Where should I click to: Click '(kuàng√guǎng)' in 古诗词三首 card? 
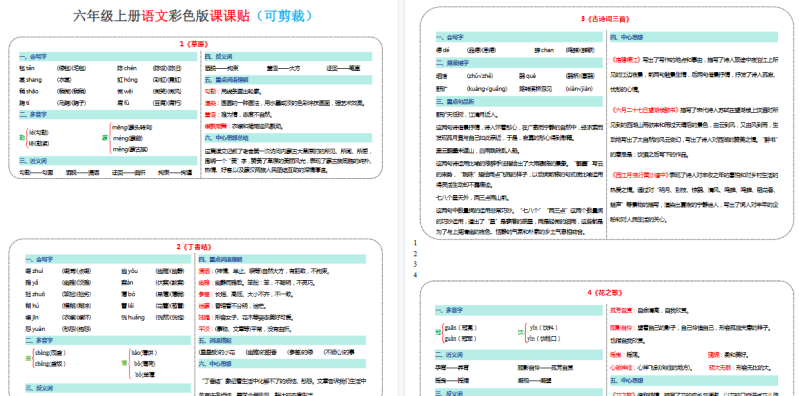coord(487,88)
